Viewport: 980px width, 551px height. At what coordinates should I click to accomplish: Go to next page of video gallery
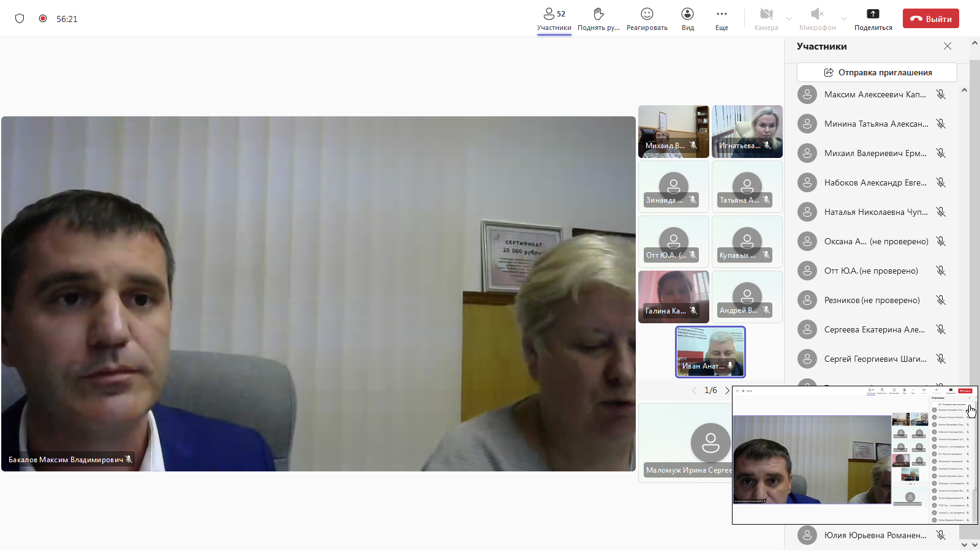pyautogui.click(x=727, y=391)
